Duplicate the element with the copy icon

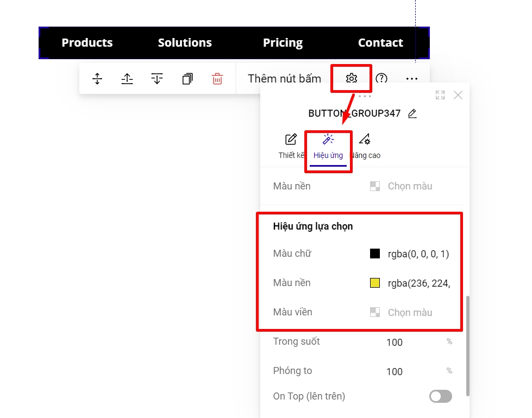pos(187,79)
